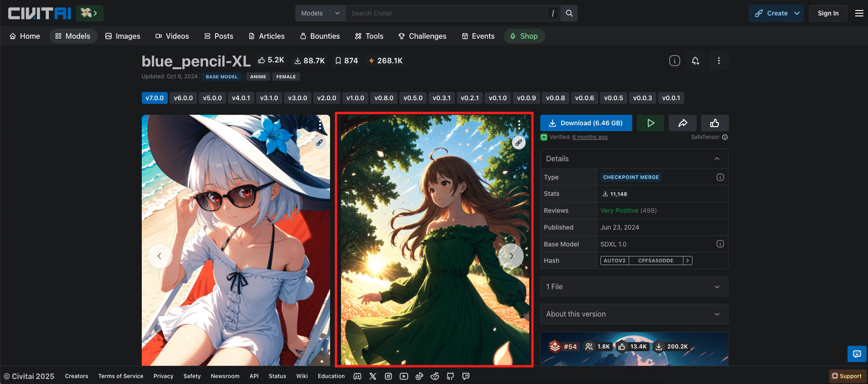Open the hamburger menu icon
Screen dimensions: 868x384
pos(859,13)
